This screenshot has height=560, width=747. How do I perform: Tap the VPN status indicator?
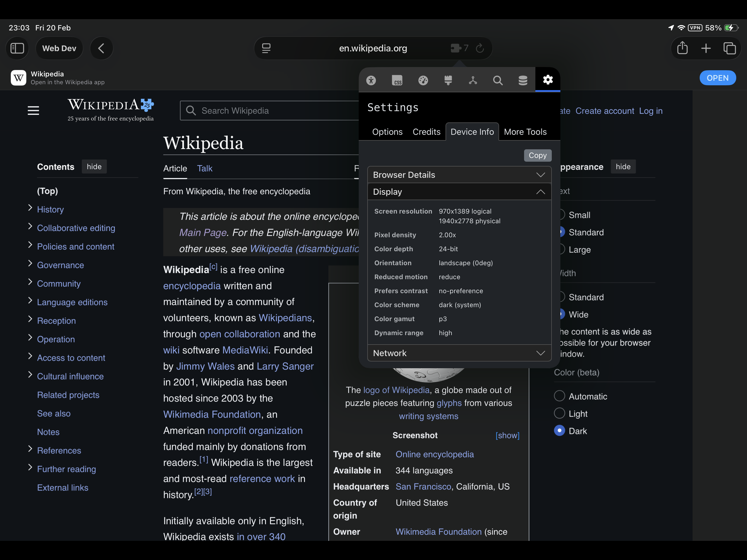coord(695,28)
